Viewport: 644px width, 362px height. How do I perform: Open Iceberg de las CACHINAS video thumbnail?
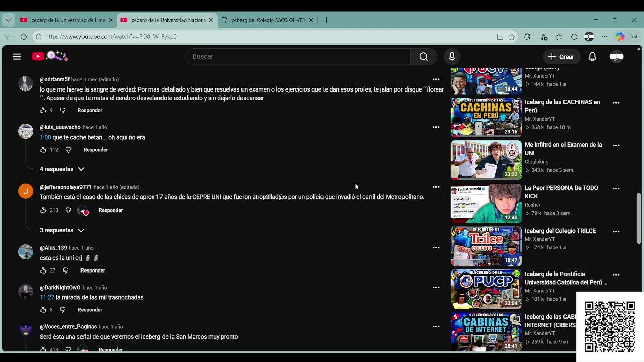pos(486,117)
